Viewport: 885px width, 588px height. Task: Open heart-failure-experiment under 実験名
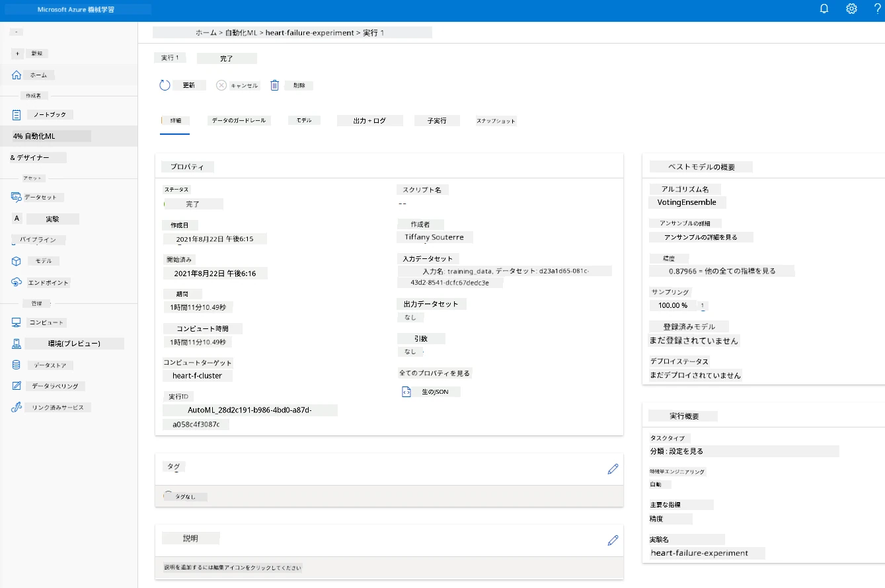coord(699,553)
